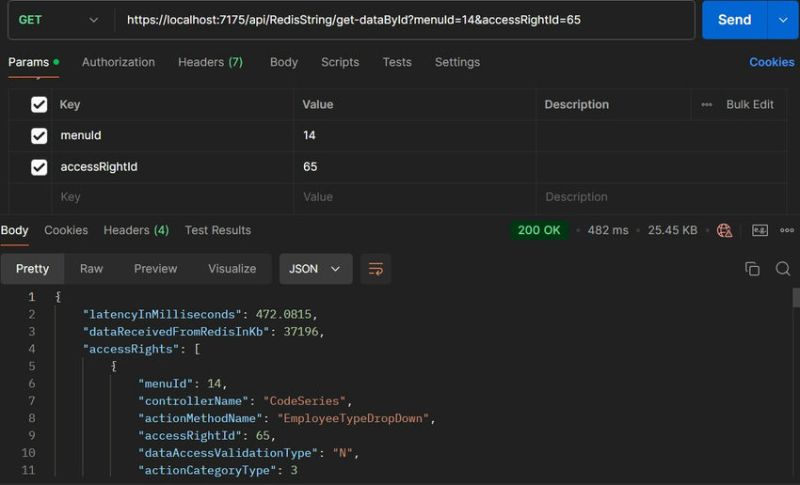
Task: Click the word-wrap icon beside JSON
Action: tap(376, 269)
